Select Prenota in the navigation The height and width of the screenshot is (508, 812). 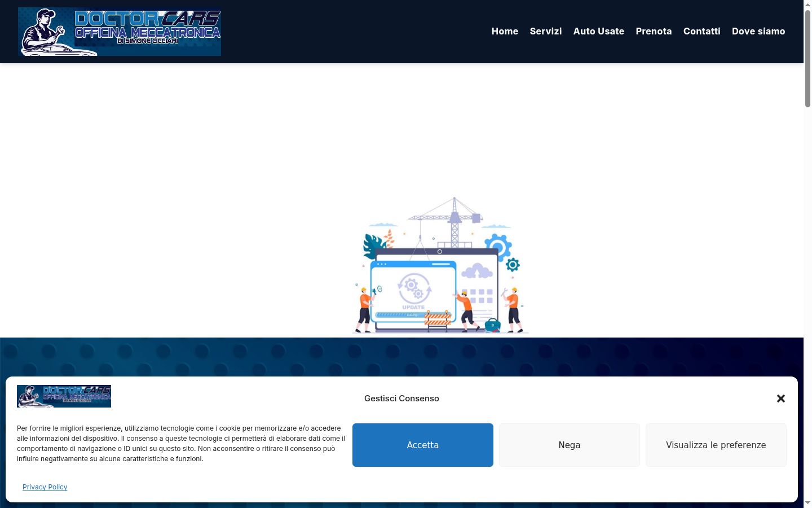coord(654,32)
